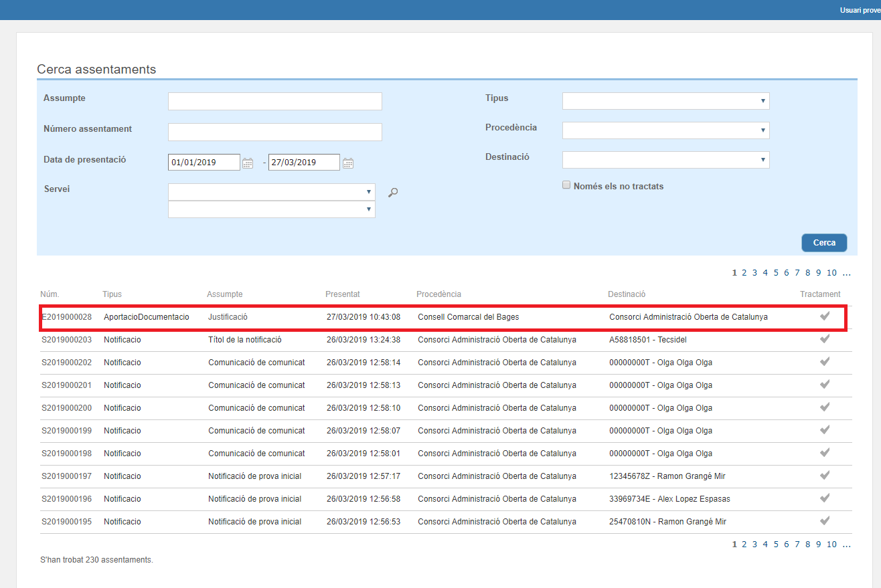This screenshot has height=588, width=881.
Task: Open the second Servei dropdown
Action: click(271, 209)
